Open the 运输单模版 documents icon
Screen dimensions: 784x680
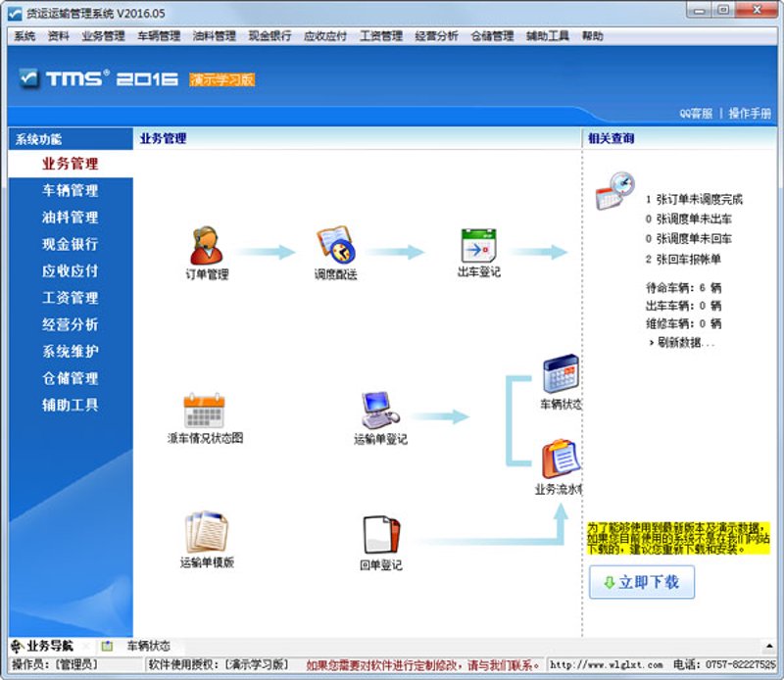[x=207, y=531]
